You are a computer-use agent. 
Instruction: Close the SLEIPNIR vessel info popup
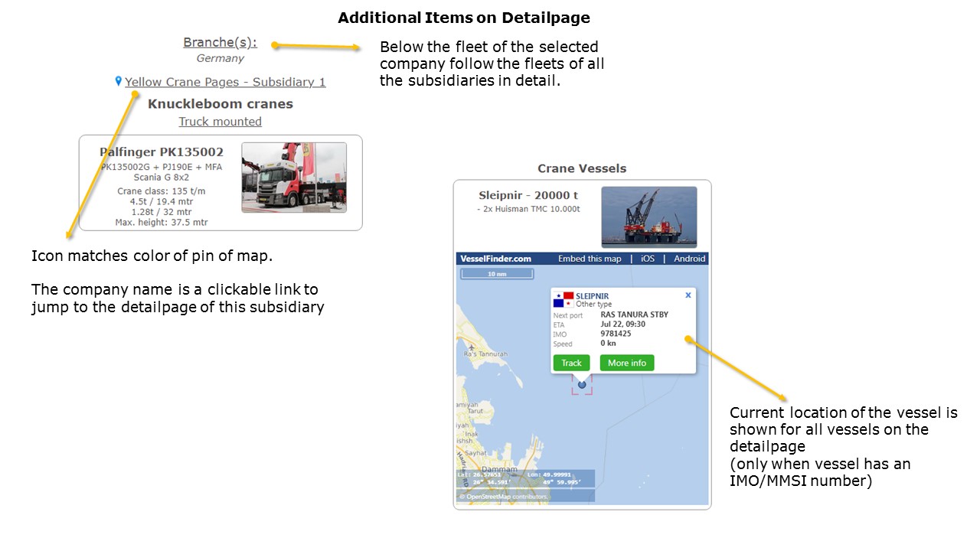[688, 295]
